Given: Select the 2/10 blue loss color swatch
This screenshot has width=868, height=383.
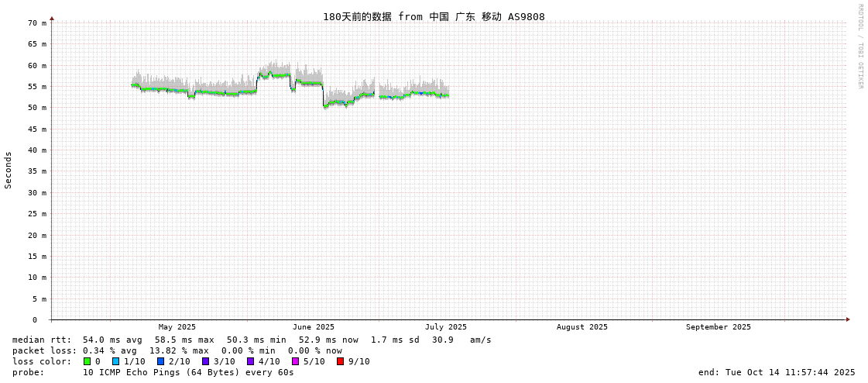Looking at the screenshot, I should point(160,361).
